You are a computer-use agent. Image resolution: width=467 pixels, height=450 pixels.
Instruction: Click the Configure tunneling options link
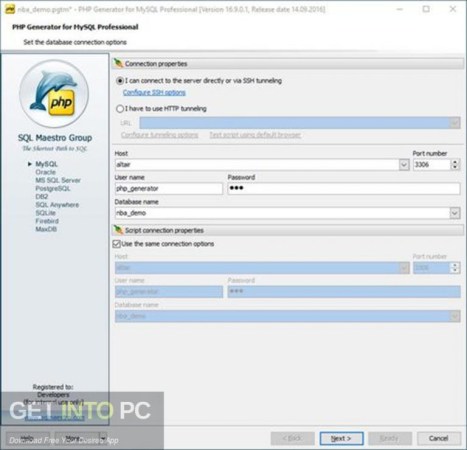click(159, 135)
